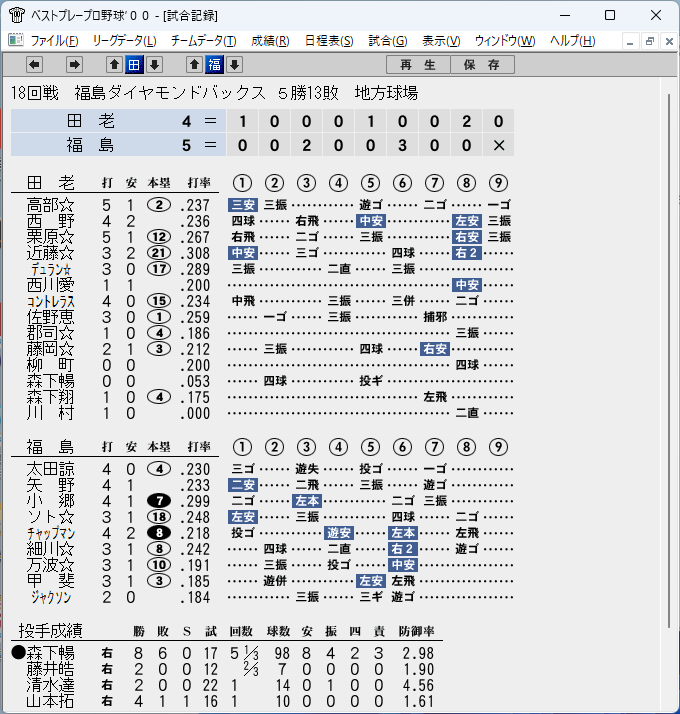The height and width of the screenshot is (714, 680).
Task: Click up arrow beside the 田 team icon
Action: [114, 65]
